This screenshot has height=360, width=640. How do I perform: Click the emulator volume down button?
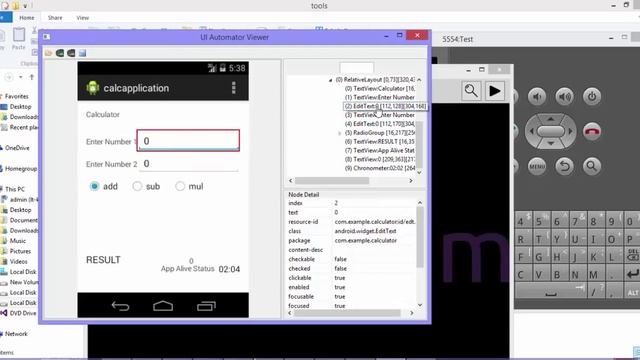[x=537, y=97]
